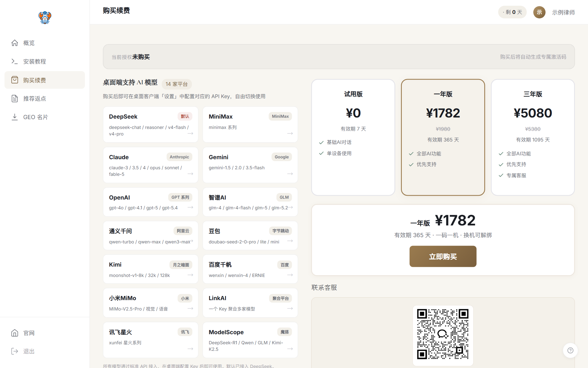Open the 智谱AI card arrow
This screenshot has height=368, width=588.
(290, 207)
